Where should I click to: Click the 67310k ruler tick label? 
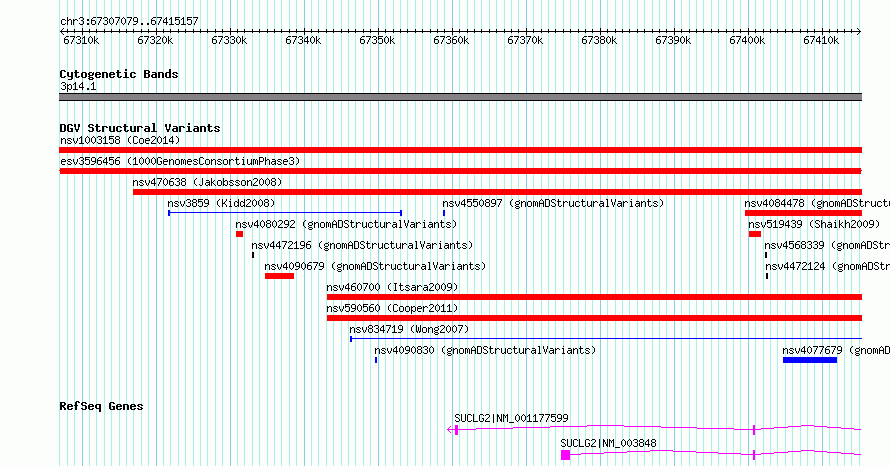click(81, 40)
